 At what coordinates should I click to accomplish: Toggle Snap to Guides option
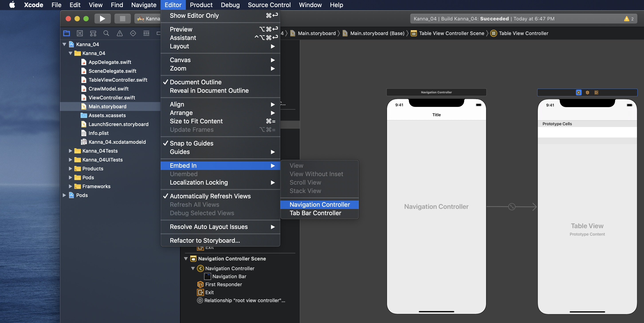pos(192,143)
